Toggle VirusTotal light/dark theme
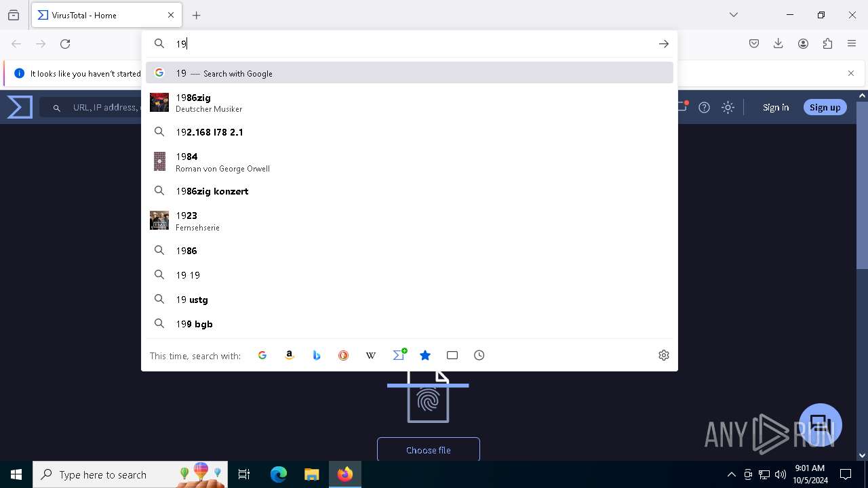The height and width of the screenshot is (488, 868). pyautogui.click(x=728, y=107)
